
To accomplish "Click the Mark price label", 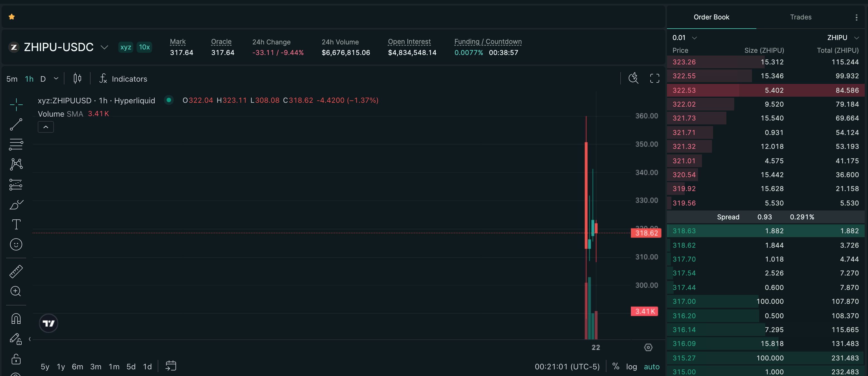I will 178,42.
